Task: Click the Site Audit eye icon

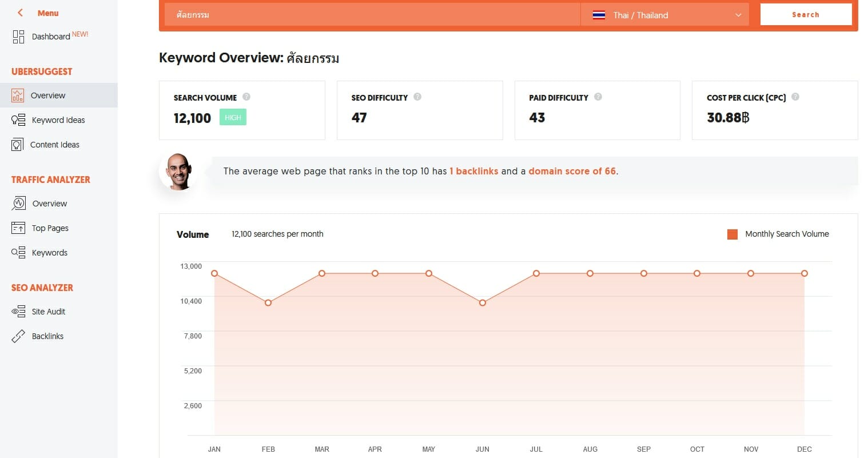Action: tap(18, 312)
